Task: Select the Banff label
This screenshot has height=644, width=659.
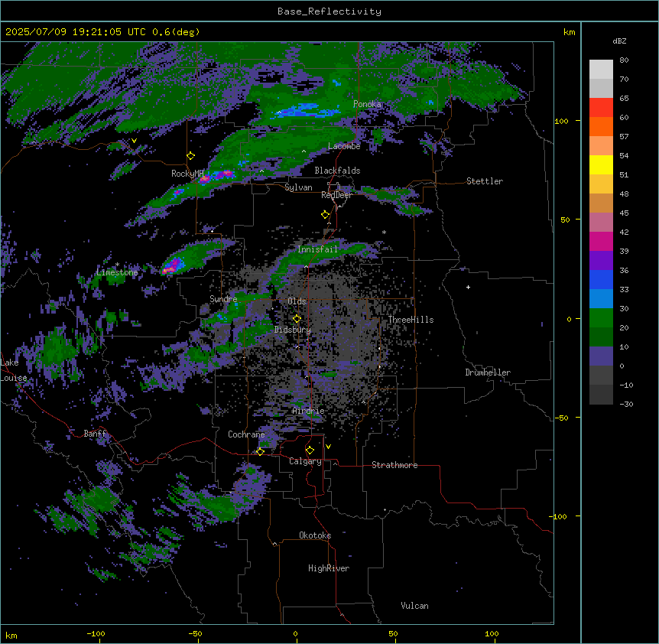Action: (95, 434)
